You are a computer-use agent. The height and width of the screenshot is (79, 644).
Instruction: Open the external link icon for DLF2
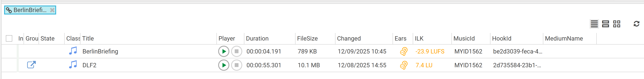pos(31,65)
